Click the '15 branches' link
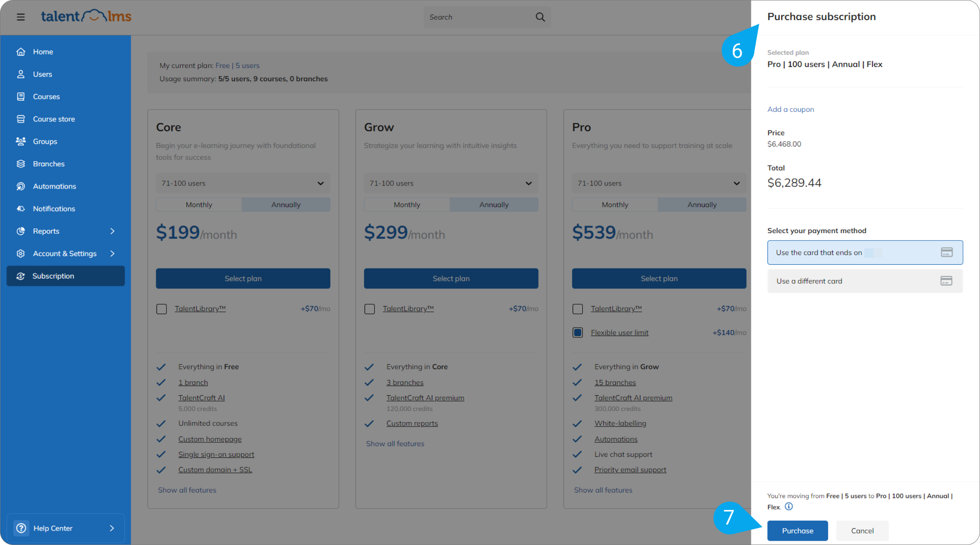 [x=615, y=382]
